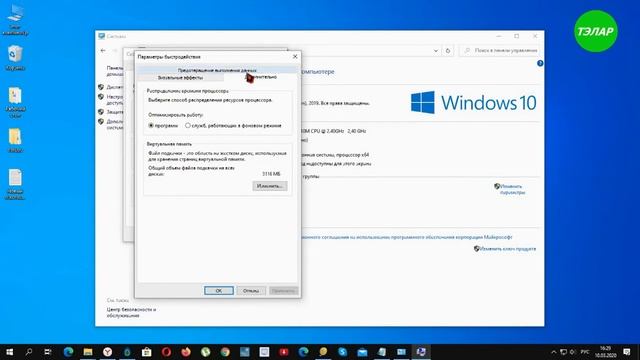Screen dimensions: 640x360
Task: Open Microsoft Store from the taskbar
Action: click(147, 352)
